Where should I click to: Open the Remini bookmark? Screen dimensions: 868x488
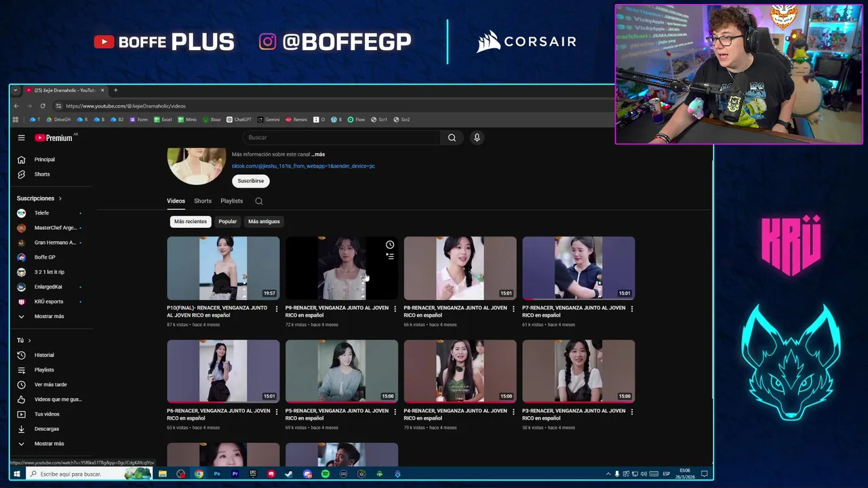click(296, 119)
